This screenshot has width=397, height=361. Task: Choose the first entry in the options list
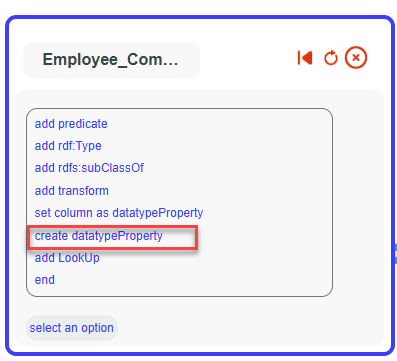[x=71, y=124]
